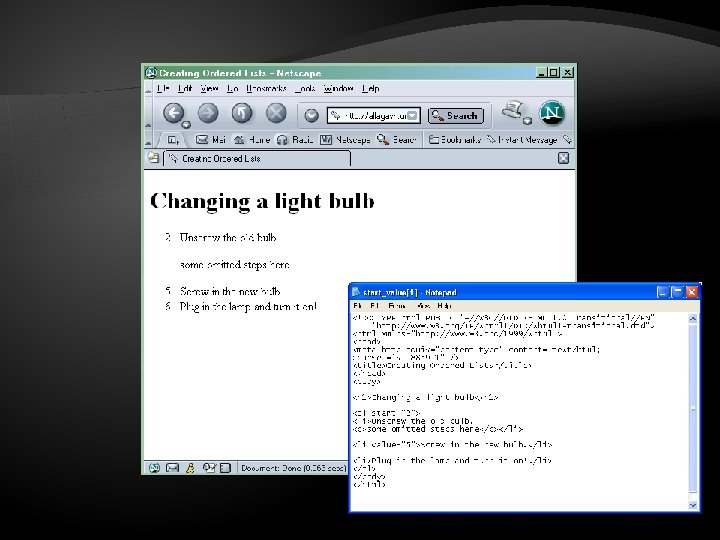Click the Netscape N logo throbber

click(551, 112)
